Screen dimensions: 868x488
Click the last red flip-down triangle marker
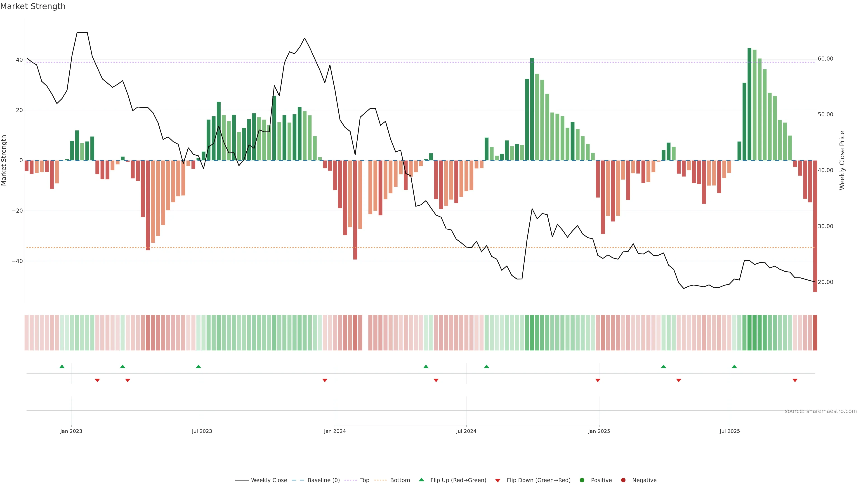(x=795, y=380)
